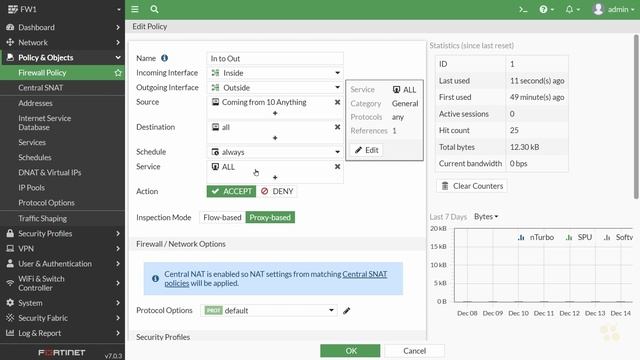The height and width of the screenshot is (360, 640).
Task: Click the Fortinet logo
Action: [62, 352]
